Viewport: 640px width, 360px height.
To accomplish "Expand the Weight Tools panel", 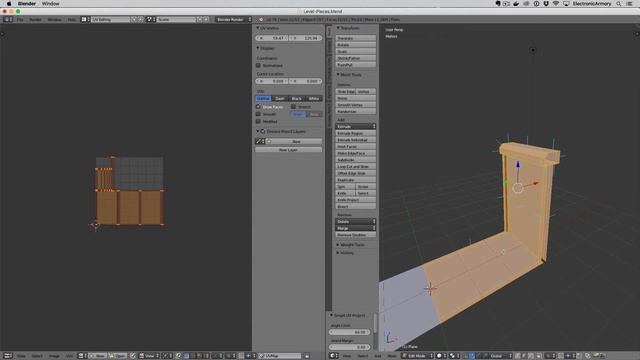I will pos(338,245).
